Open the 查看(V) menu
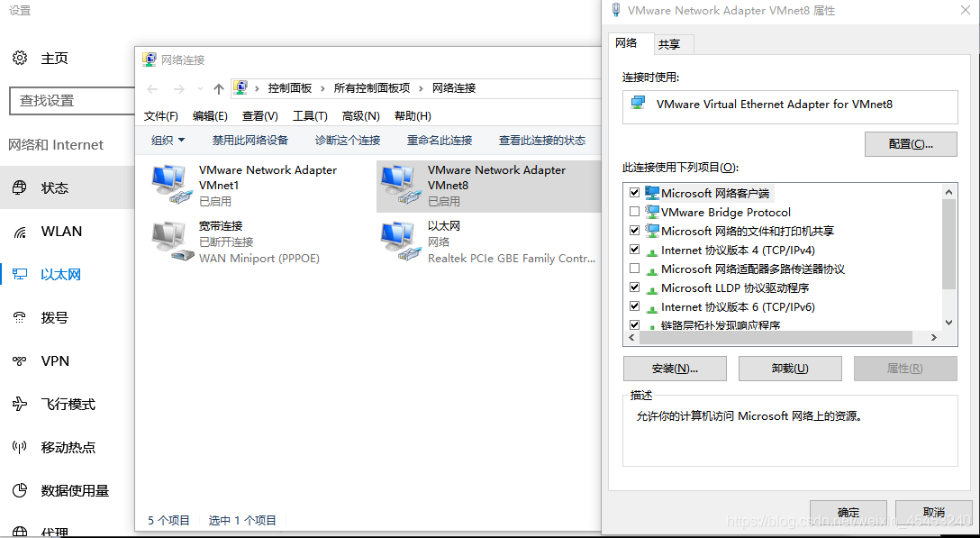980x538 pixels. tap(260, 115)
